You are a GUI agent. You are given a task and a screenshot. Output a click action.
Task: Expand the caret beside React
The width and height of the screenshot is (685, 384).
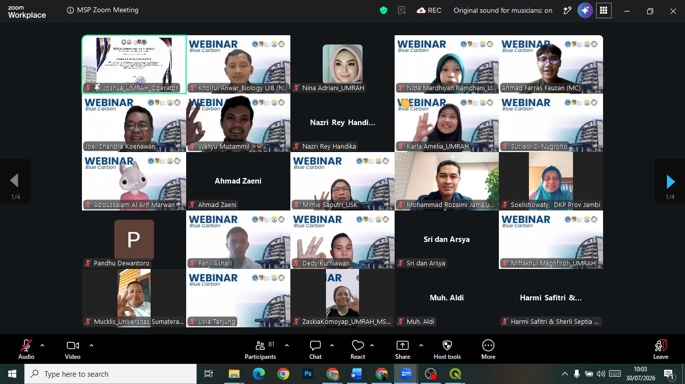click(372, 346)
